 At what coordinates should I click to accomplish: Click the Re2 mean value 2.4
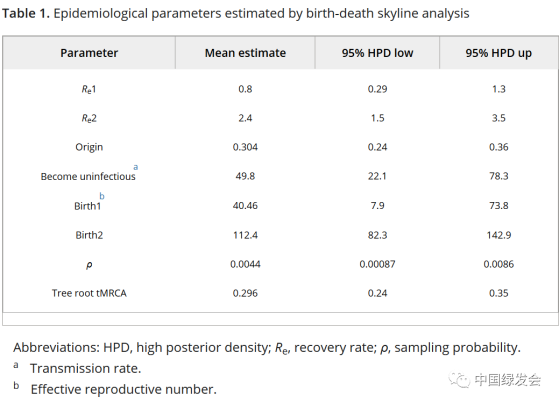(245, 118)
